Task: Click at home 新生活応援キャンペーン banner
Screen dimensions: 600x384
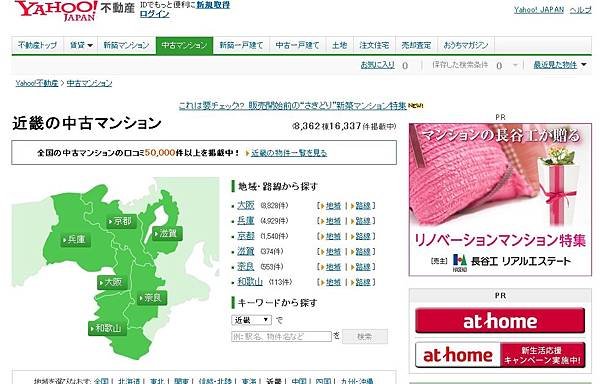Action: tap(500, 355)
